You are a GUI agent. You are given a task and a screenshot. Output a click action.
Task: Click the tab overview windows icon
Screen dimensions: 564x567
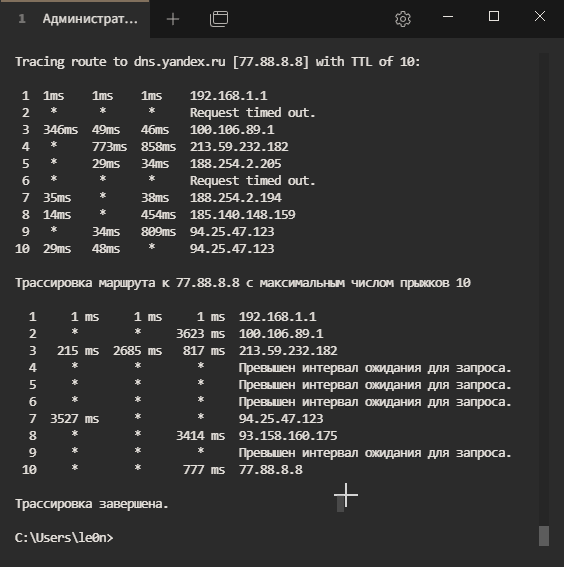click(219, 19)
